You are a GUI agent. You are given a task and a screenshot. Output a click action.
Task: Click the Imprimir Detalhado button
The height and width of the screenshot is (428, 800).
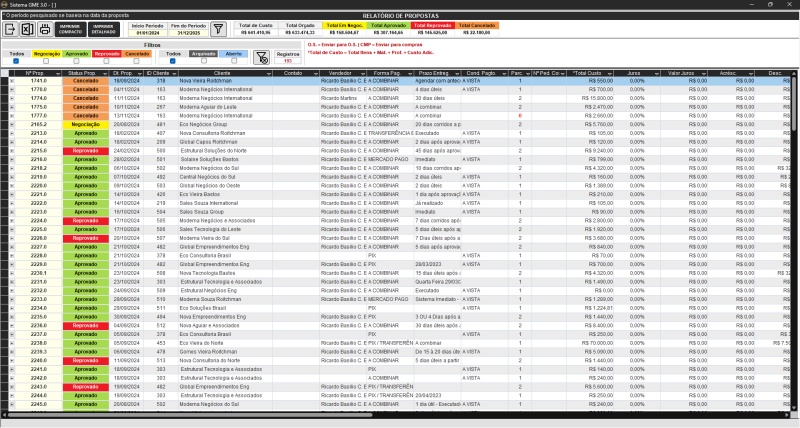(105, 29)
